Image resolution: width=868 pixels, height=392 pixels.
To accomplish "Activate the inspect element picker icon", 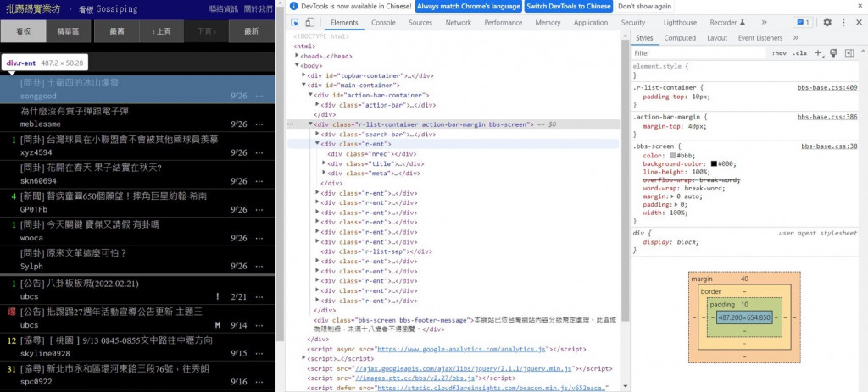I will pos(295,23).
